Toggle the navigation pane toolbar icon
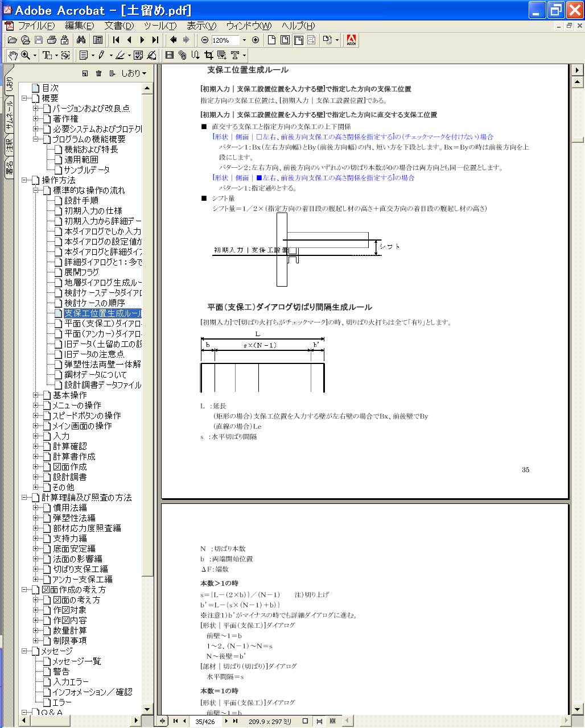This screenshot has width=585, height=728. [98, 40]
